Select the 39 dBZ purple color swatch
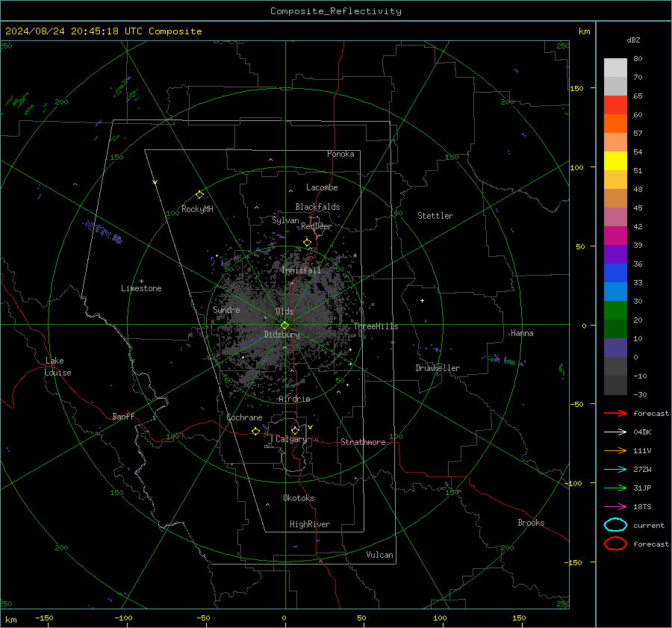Image resolution: width=672 pixels, height=628 pixels. [615, 254]
